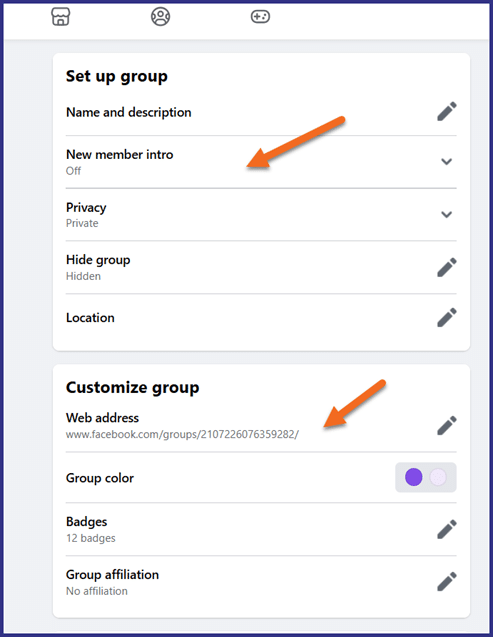The height and width of the screenshot is (637, 493).
Task: Select the light pink group color swatch
Action: click(x=438, y=477)
